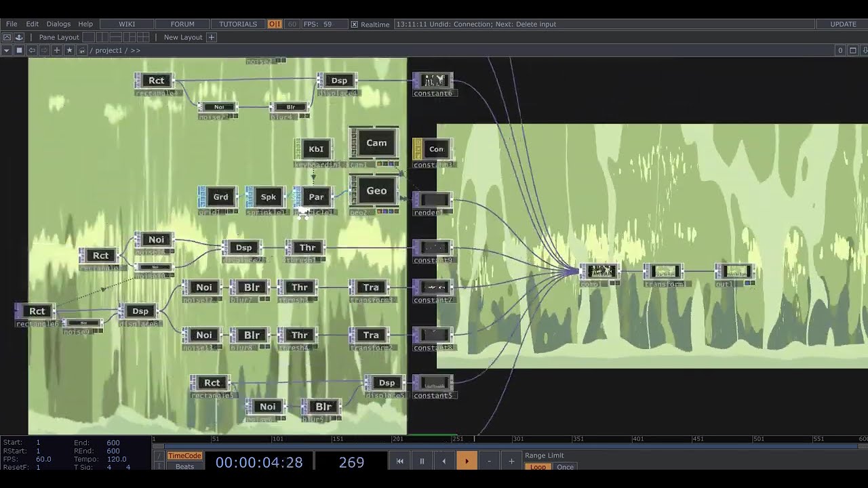Click the perform mode window icon
Viewport: 868px width, 488px height.
click(7, 37)
